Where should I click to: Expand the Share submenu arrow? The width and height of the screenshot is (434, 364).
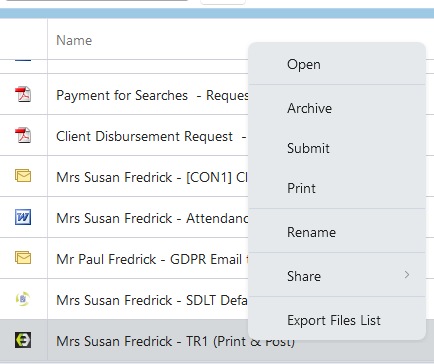(x=407, y=275)
